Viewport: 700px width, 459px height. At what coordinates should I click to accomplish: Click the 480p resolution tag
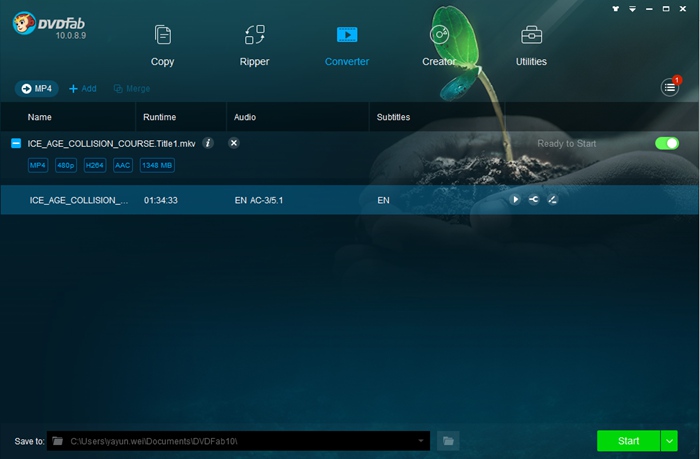(66, 165)
